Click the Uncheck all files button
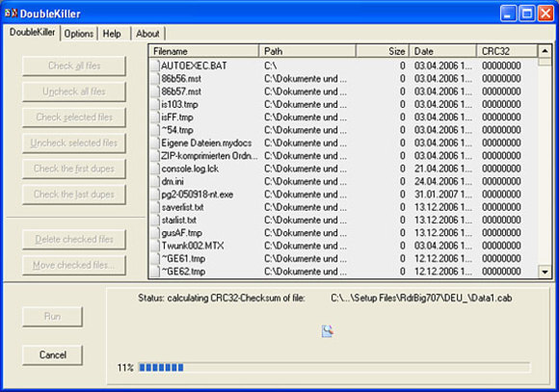The height and width of the screenshot is (392, 559). click(x=74, y=91)
